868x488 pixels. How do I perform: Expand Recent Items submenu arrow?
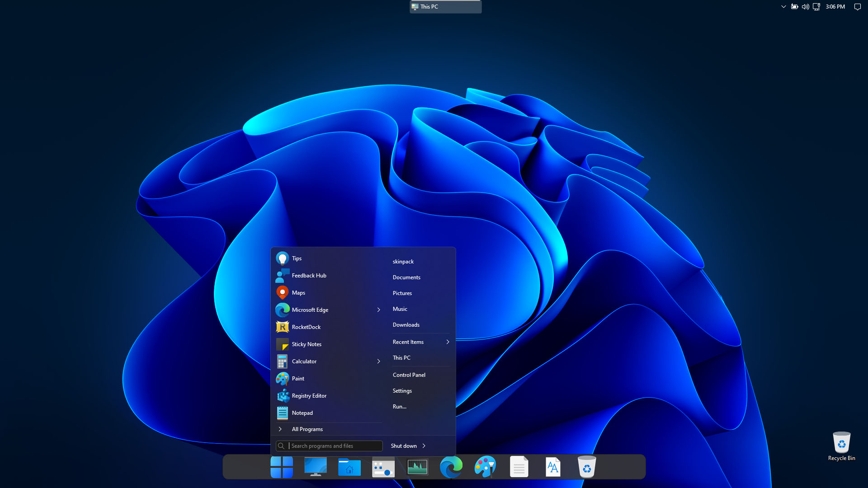tap(448, 342)
